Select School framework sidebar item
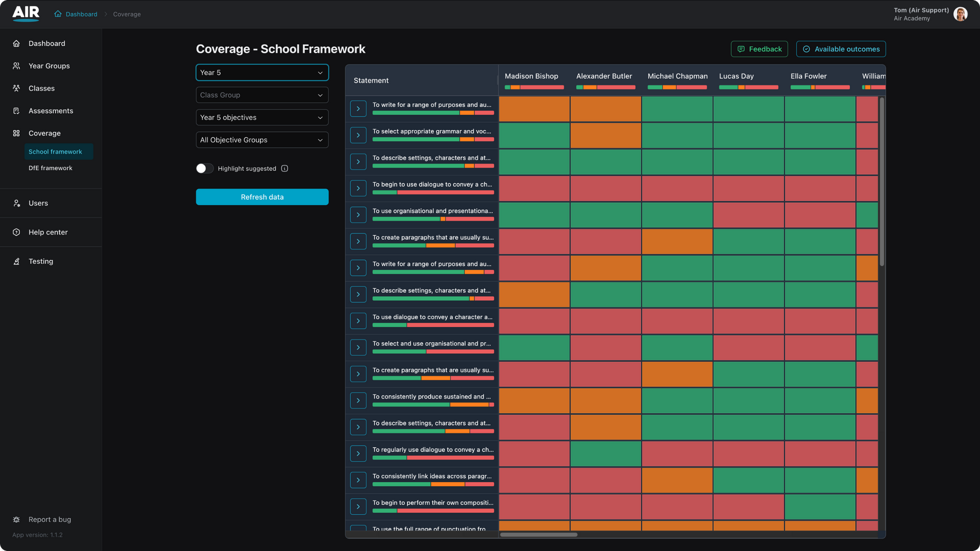 coord(55,151)
